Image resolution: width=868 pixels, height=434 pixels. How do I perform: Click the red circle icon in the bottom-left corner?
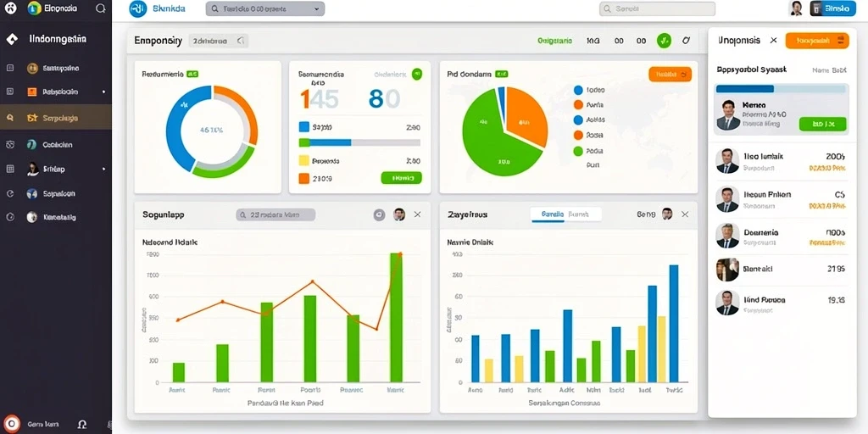pyautogui.click(x=12, y=424)
